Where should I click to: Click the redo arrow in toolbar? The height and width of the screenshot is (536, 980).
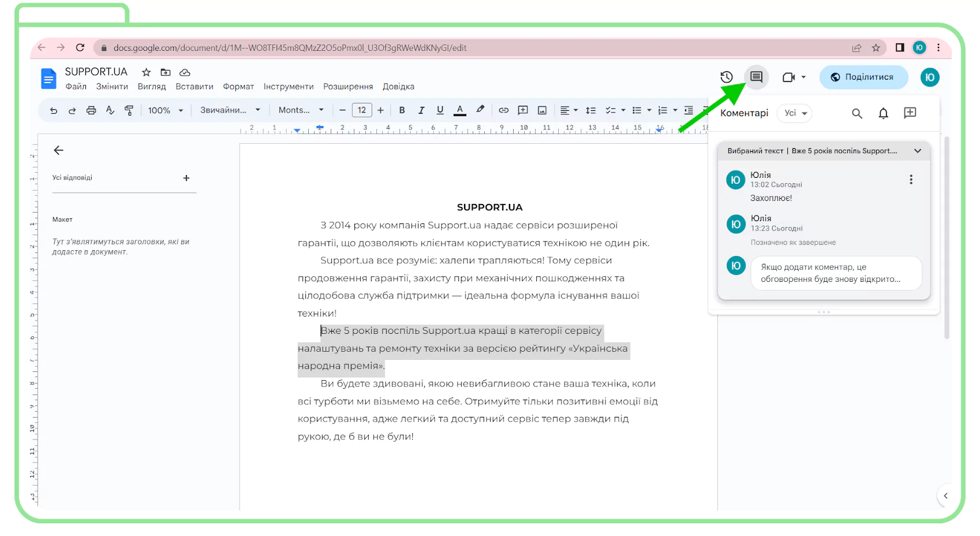pos(72,110)
